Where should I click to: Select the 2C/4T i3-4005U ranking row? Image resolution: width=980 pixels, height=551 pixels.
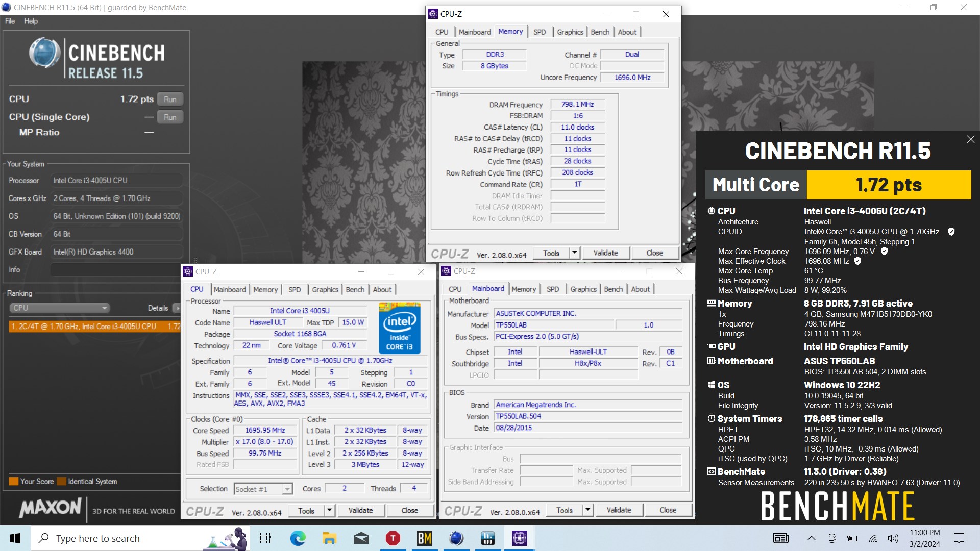coord(95,327)
